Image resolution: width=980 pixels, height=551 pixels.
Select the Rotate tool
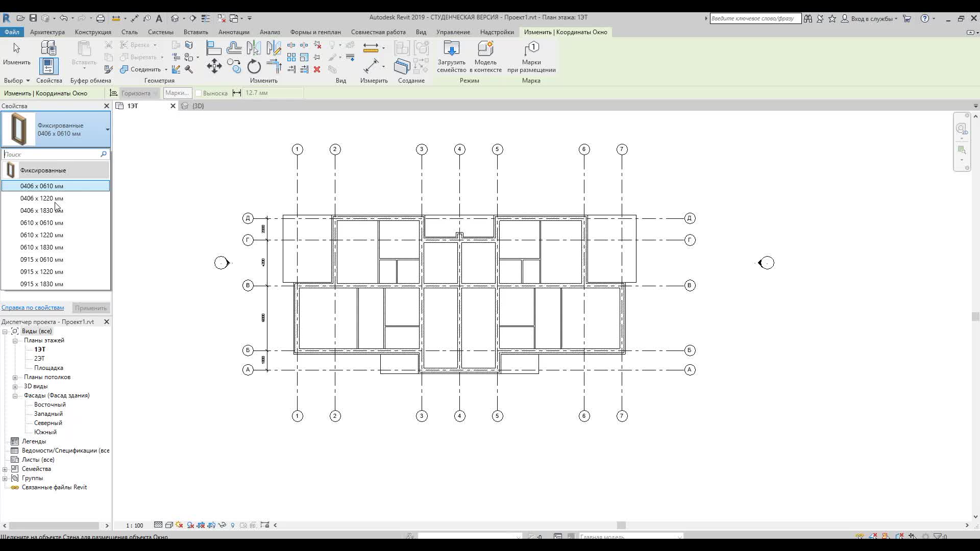(254, 66)
